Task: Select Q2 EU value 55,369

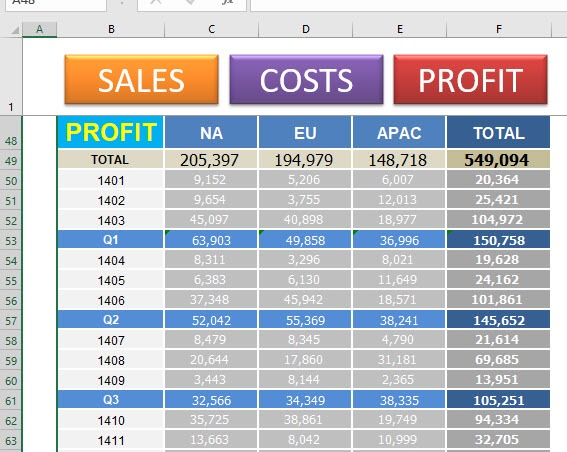Action: 305,320
